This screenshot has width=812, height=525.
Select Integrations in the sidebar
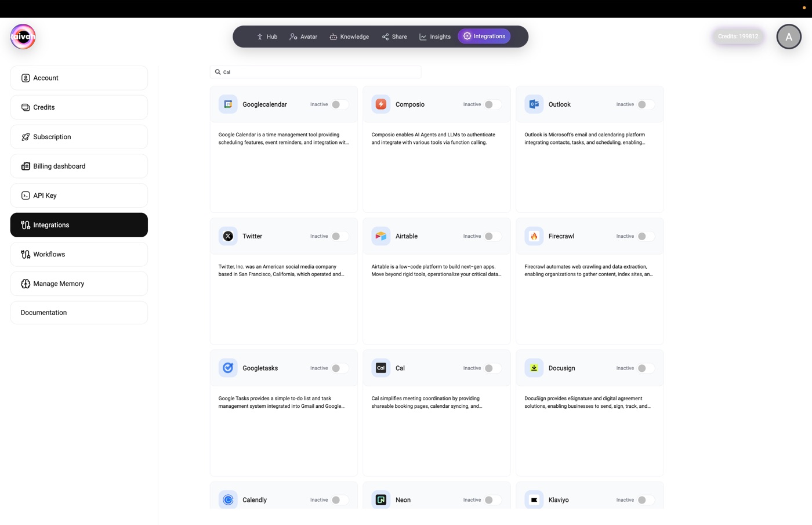(79, 225)
